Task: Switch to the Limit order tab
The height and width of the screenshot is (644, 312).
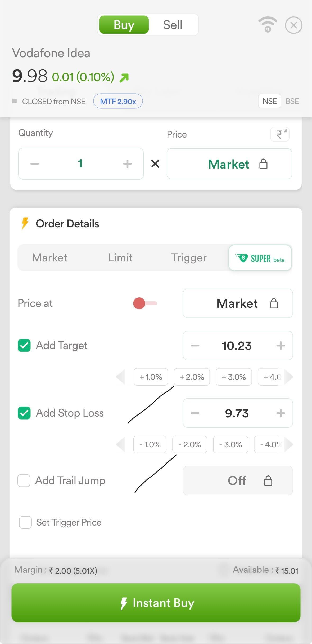Action: pyautogui.click(x=120, y=258)
